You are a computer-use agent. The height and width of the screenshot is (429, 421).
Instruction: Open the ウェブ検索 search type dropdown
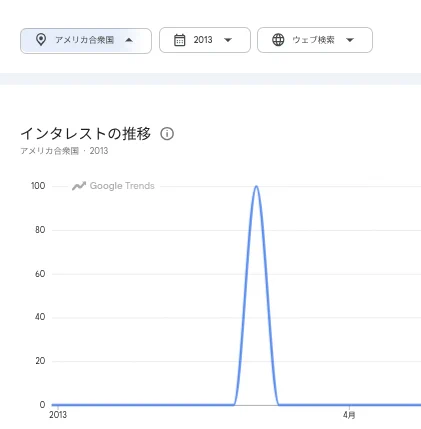pos(315,40)
